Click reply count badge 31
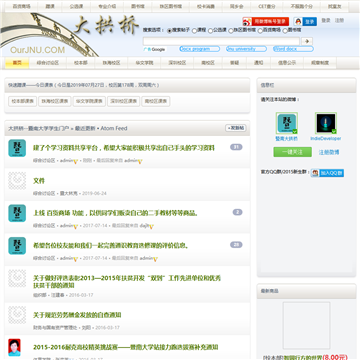Screen dimensions: 360x360 [x=236, y=147]
